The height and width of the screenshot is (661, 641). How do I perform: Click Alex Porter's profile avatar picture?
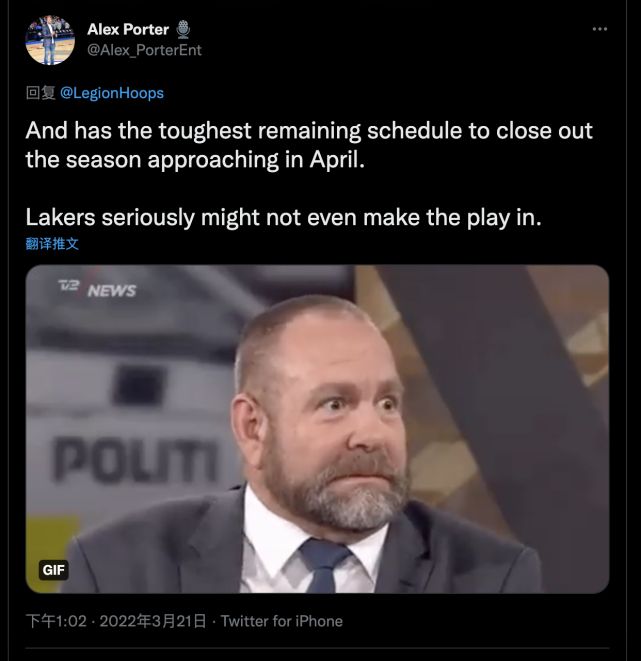[x=50, y=40]
